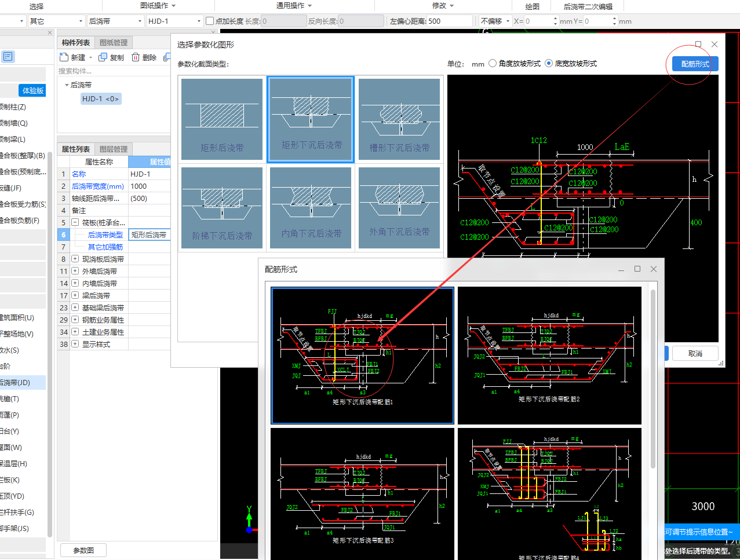Expand the 现浇板后浇带 property group

click(x=75, y=259)
